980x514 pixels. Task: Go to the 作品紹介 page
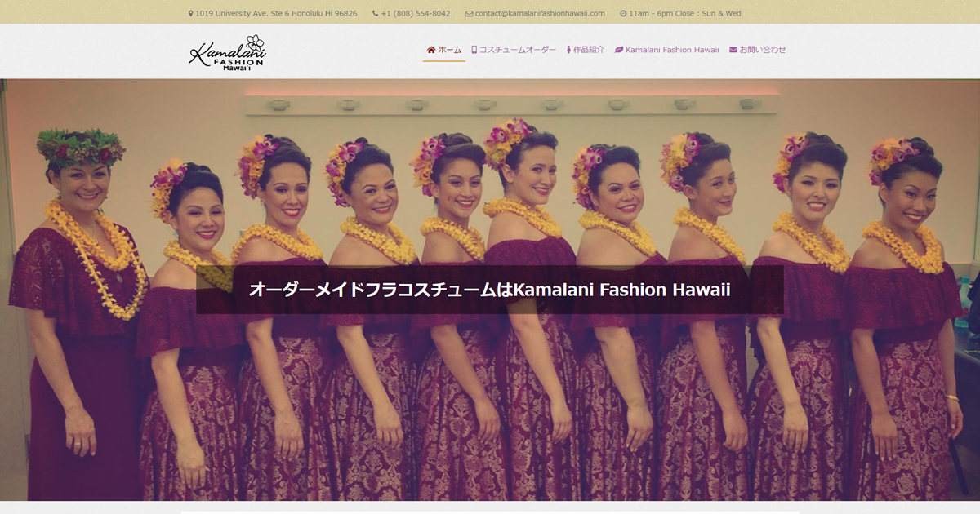click(x=589, y=50)
